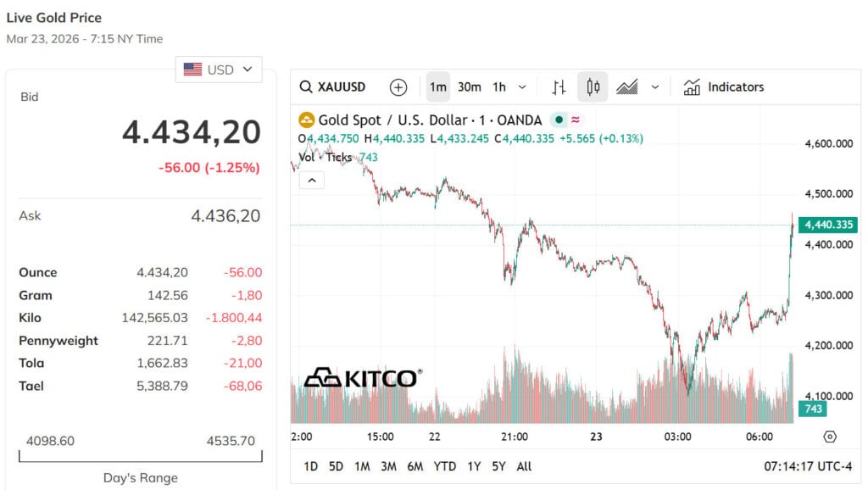Collapse the chart legend with arrow
This screenshot has height=490, width=868.
pyautogui.click(x=312, y=180)
